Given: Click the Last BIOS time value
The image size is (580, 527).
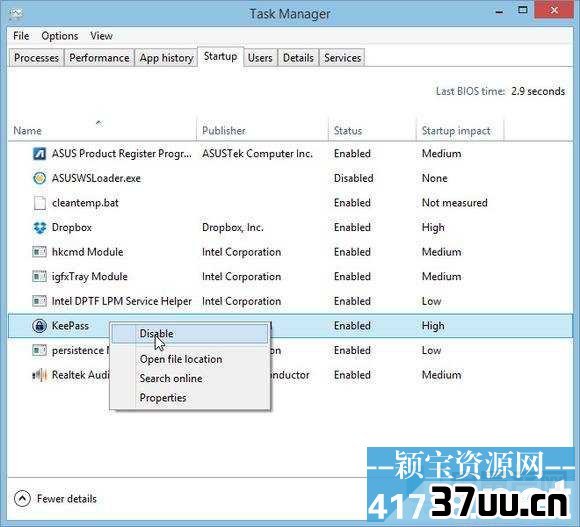Looking at the screenshot, I should pos(538,91).
